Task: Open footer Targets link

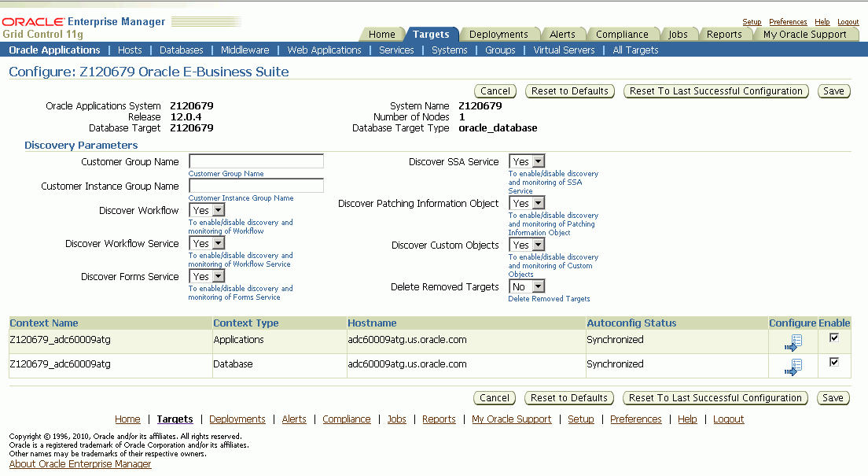Action: (x=175, y=419)
